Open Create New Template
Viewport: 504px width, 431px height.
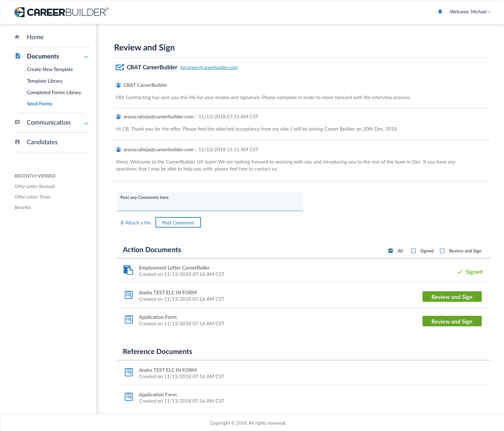pyautogui.click(x=50, y=69)
